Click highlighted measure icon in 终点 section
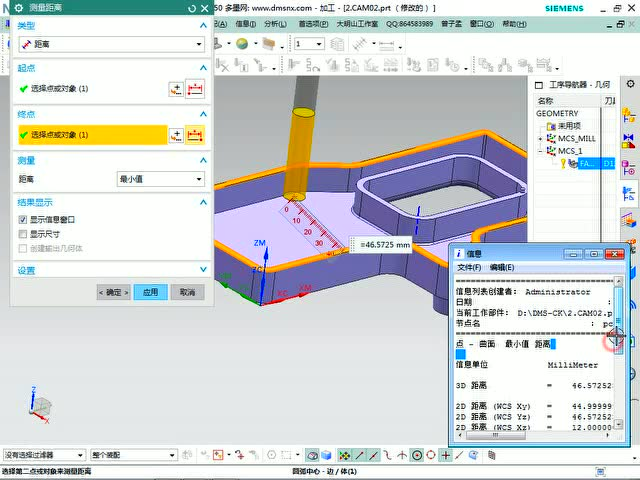 point(195,135)
